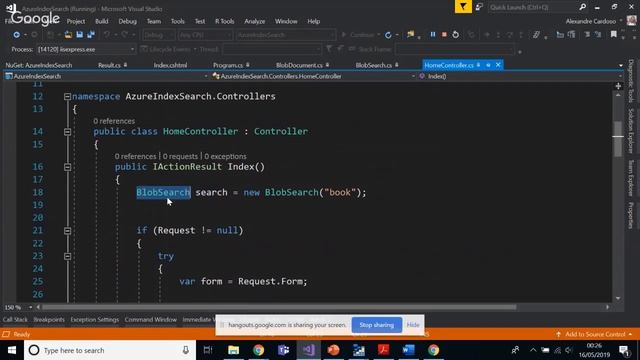640x360 pixels.
Task: Click the Stop sharing button
Action: (377, 325)
